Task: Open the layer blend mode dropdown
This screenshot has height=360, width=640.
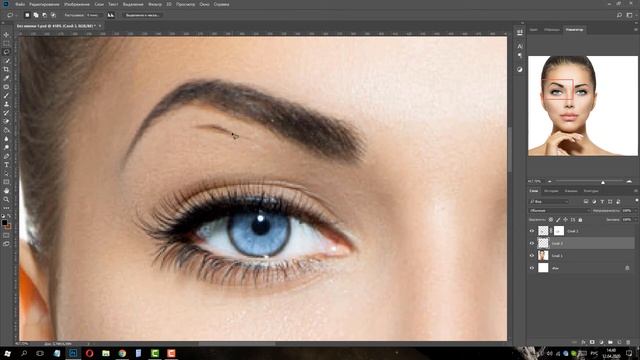Action: (x=559, y=211)
